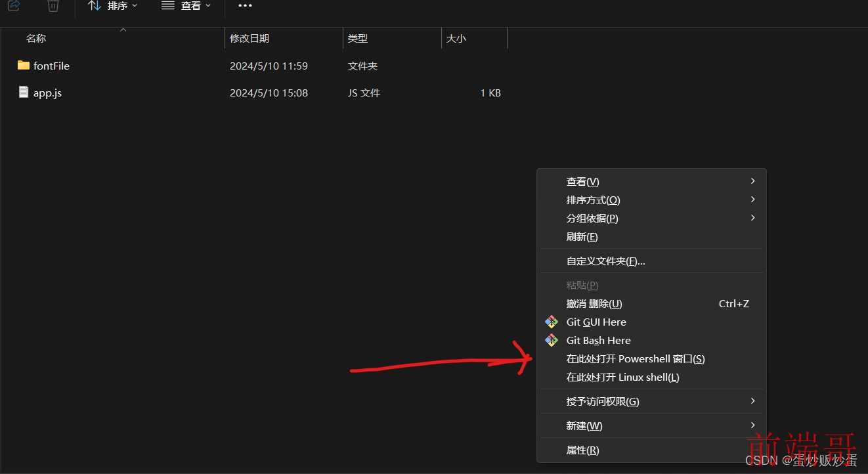Viewport: 868px width, 474px height.
Task: Click the date 2024/5/10 15:08
Action: [269, 93]
